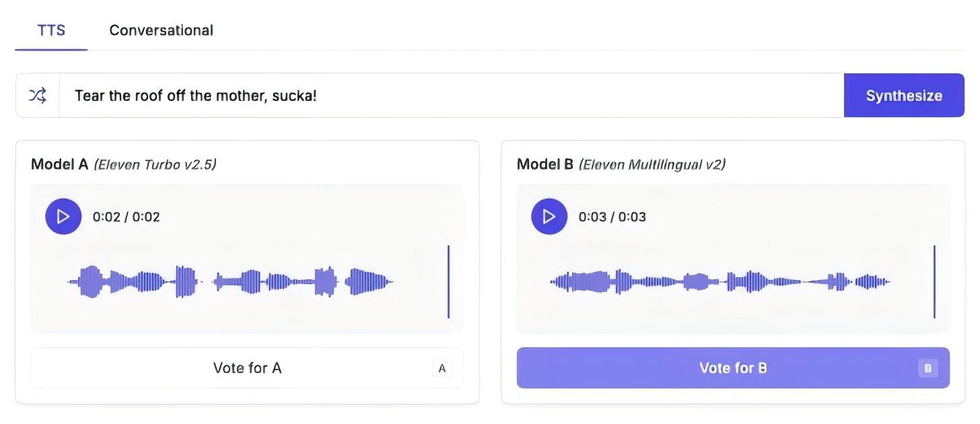Click the Eleven Turbo v2.5 label
The height and width of the screenshot is (424, 980).
tap(155, 164)
